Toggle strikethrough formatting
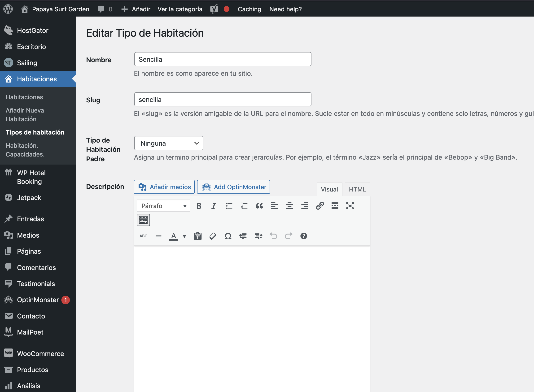 143,236
